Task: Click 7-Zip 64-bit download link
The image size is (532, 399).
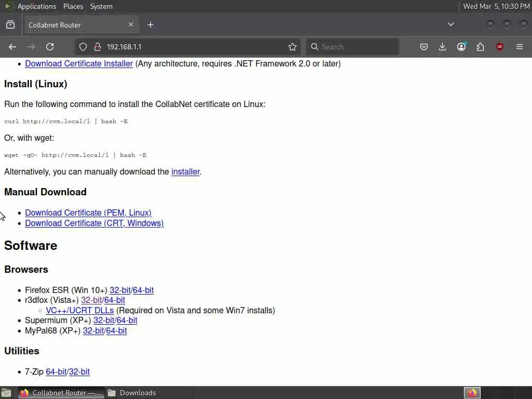Action: point(56,372)
